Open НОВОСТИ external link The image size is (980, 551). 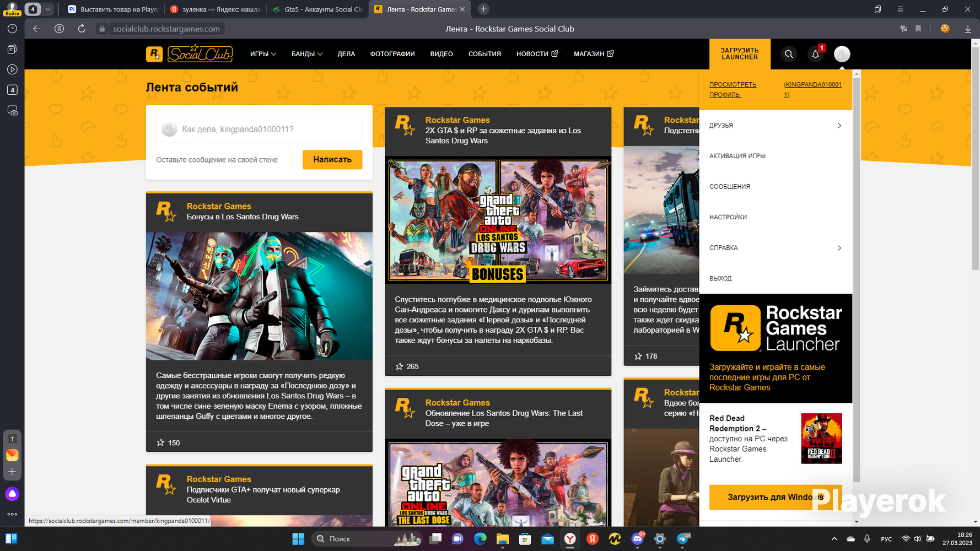(x=537, y=54)
